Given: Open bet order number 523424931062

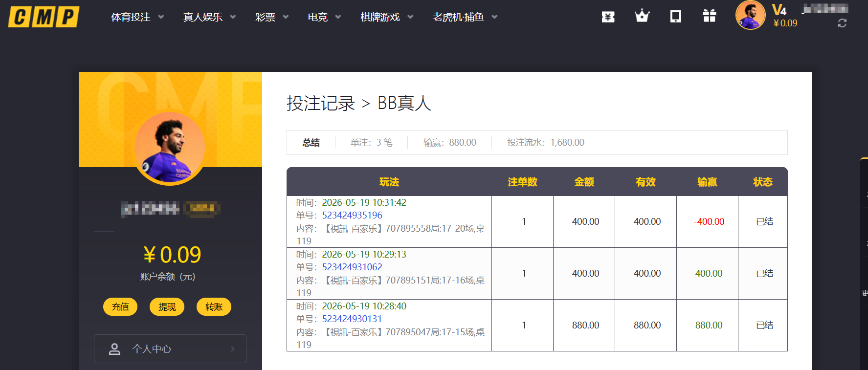Looking at the screenshot, I should [352, 267].
